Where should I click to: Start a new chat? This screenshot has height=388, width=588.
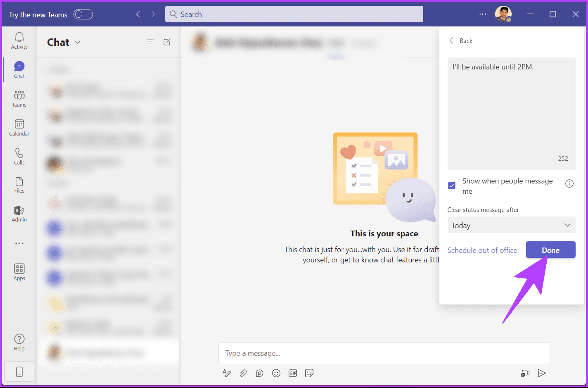point(167,42)
